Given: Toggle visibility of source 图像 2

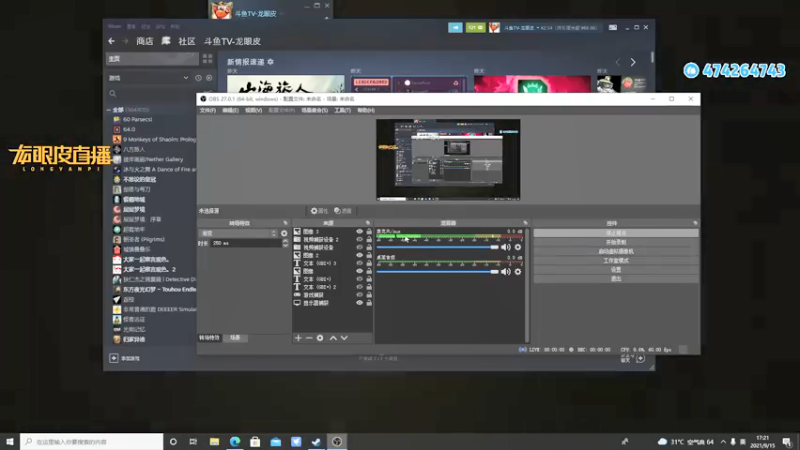Looking at the screenshot, I should click(x=360, y=255).
